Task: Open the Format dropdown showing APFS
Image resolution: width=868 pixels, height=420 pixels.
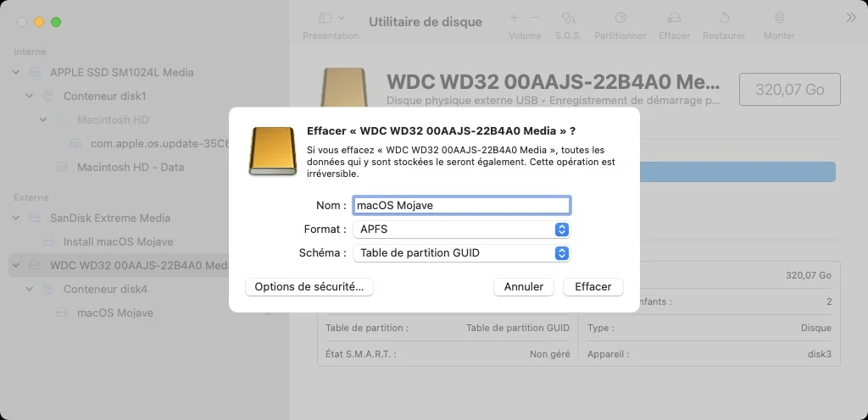Action: point(461,229)
